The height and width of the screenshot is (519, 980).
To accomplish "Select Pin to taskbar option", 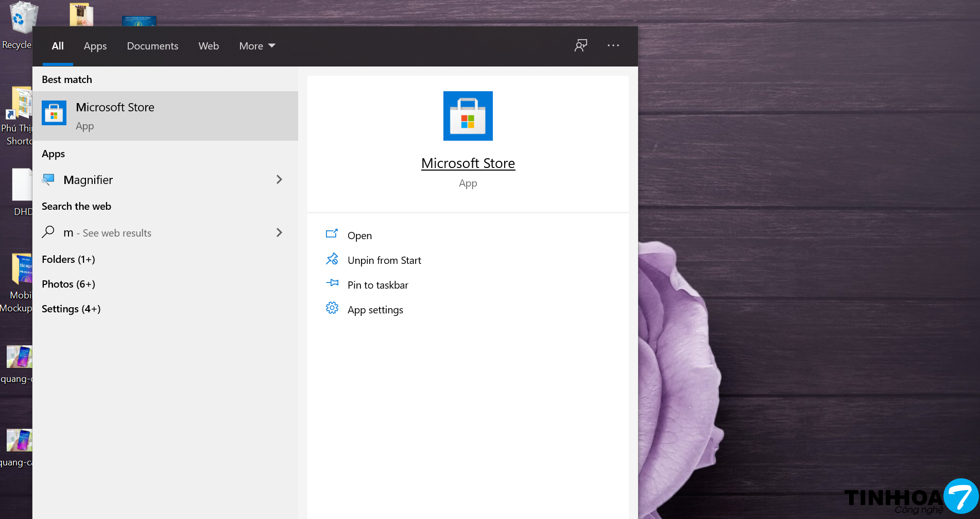I will click(377, 285).
